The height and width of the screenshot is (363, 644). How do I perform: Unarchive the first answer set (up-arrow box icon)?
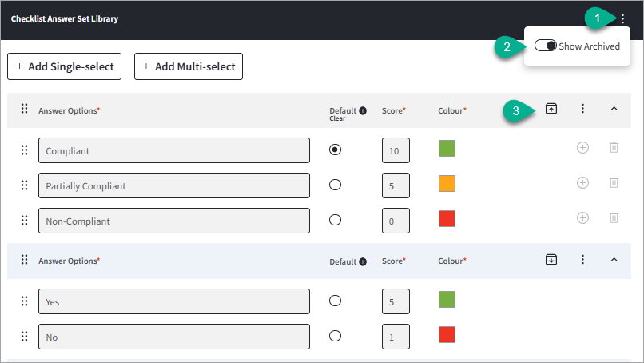pyautogui.click(x=551, y=109)
